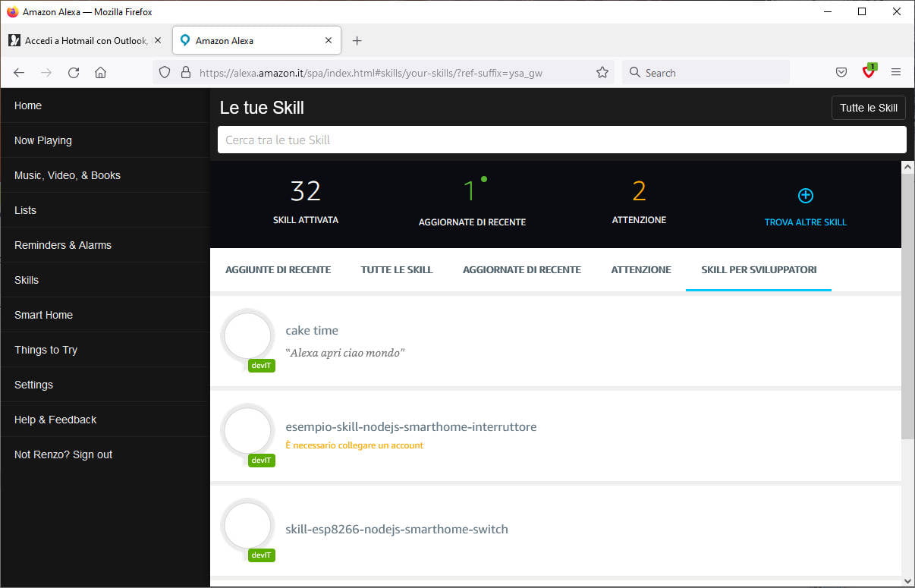Screen dimensions: 915x588
Task: Open the ATTENZIONE tab
Action: [640, 269]
